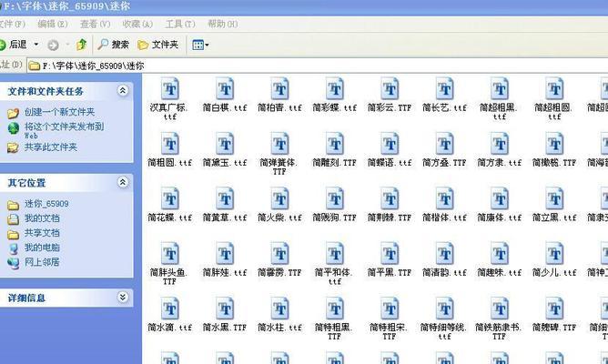Open the 工具(T) menu
The height and width of the screenshot is (364, 608).
click(x=180, y=24)
